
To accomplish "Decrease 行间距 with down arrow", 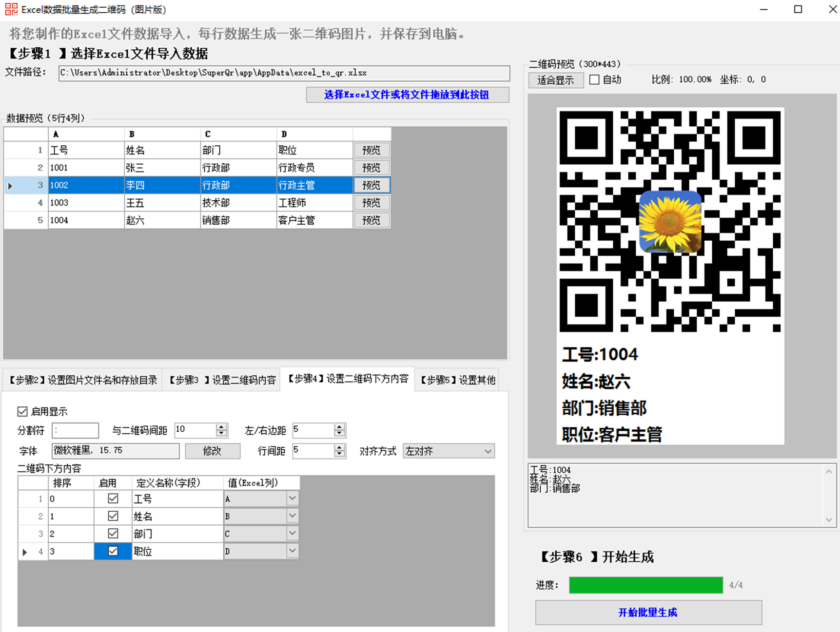I will tap(339, 454).
